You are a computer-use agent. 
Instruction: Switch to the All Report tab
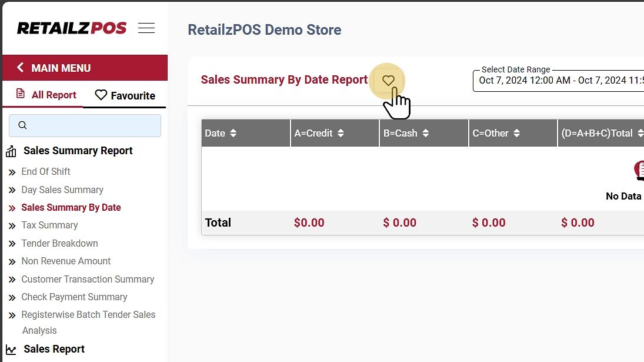(x=46, y=95)
